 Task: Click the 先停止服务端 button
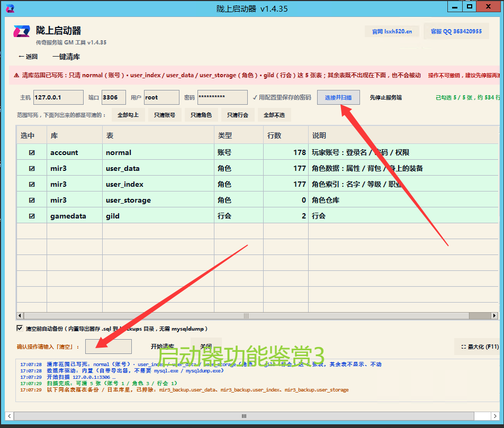(386, 97)
